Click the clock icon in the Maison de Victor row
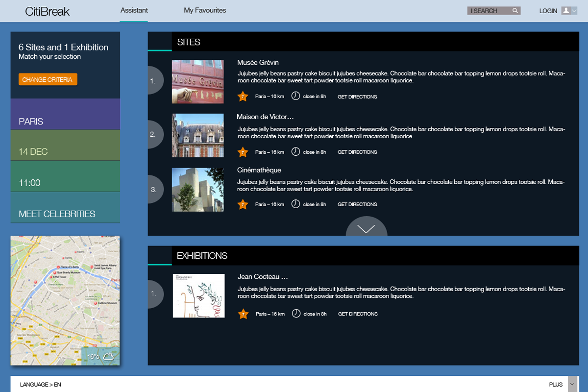Screen dimensions: 588x392 (x=295, y=151)
